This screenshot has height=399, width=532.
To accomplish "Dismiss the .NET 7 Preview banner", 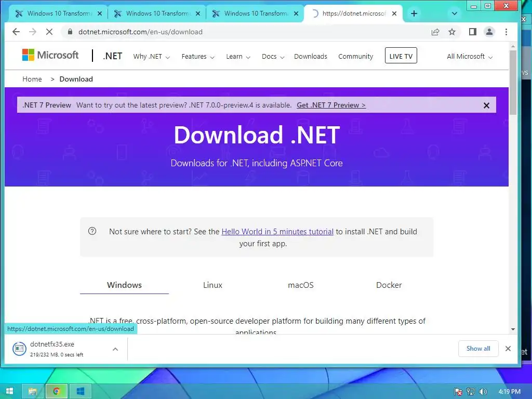I will pos(486,105).
